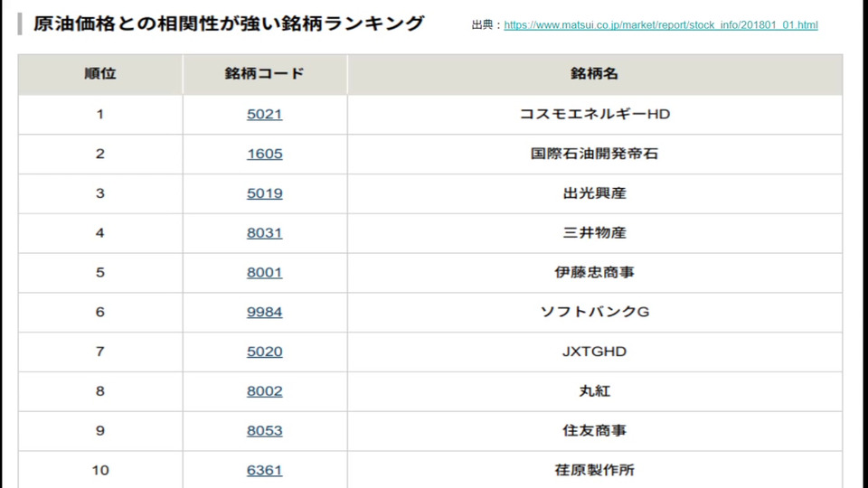Click rank number 9 cell
This screenshot has height=488, width=868.
click(x=100, y=430)
